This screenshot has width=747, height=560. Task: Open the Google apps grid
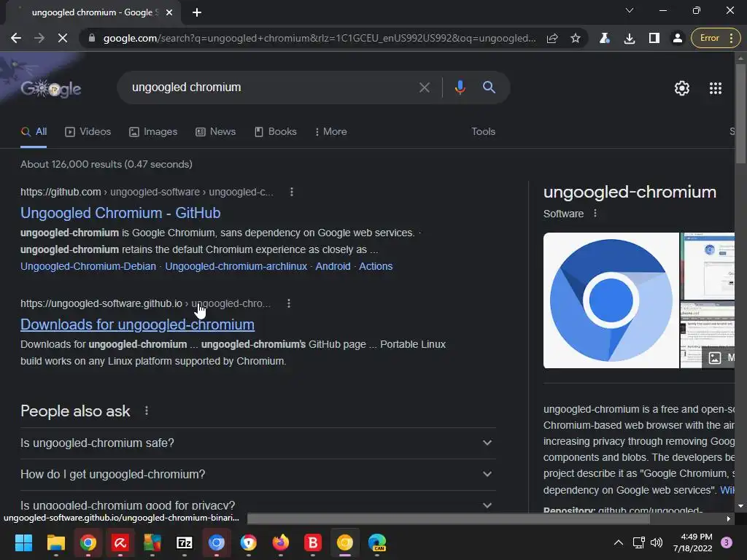[716, 88]
